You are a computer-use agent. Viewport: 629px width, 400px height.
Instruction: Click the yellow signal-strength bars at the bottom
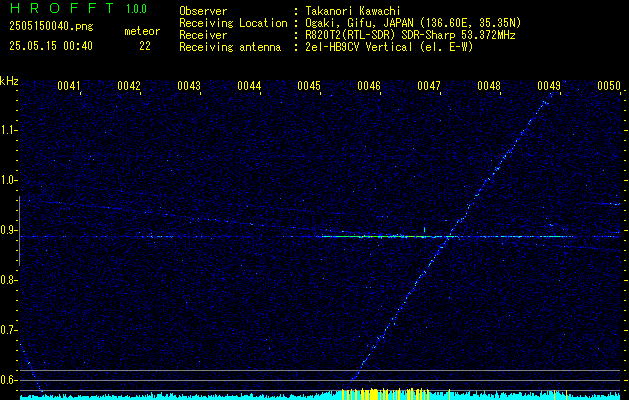coord(385,394)
